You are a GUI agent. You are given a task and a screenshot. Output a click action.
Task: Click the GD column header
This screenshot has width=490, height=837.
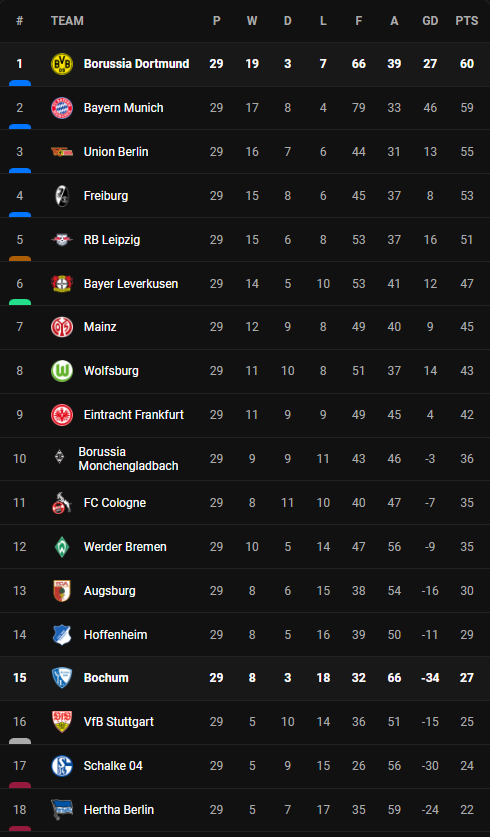(x=430, y=21)
